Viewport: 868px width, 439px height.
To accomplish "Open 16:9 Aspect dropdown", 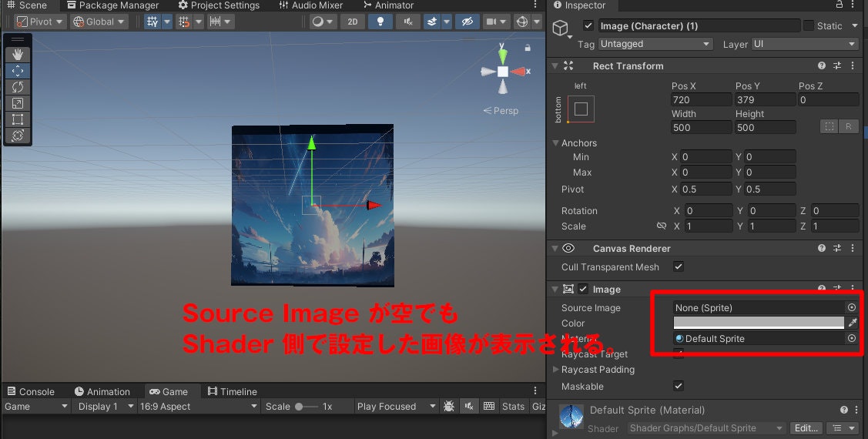I will point(199,407).
